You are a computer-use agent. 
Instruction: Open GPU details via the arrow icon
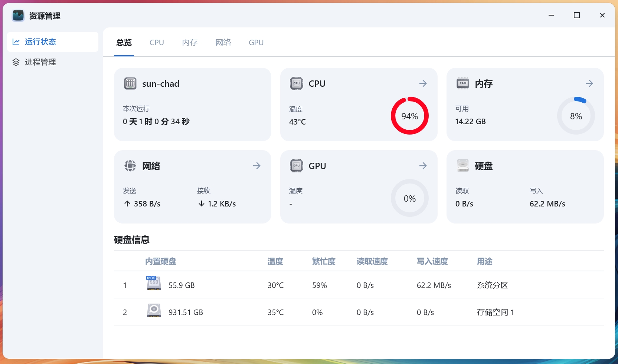pyautogui.click(x=423, y=166)
